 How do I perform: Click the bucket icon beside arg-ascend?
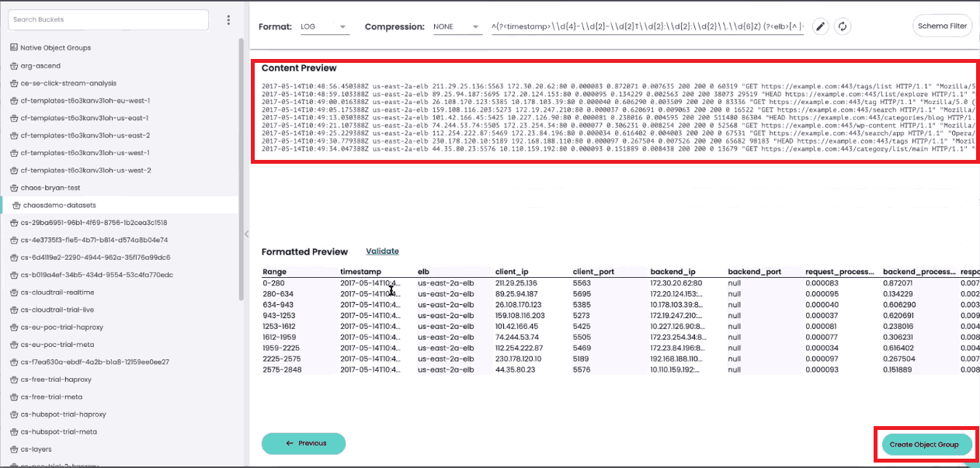[14, 66]
